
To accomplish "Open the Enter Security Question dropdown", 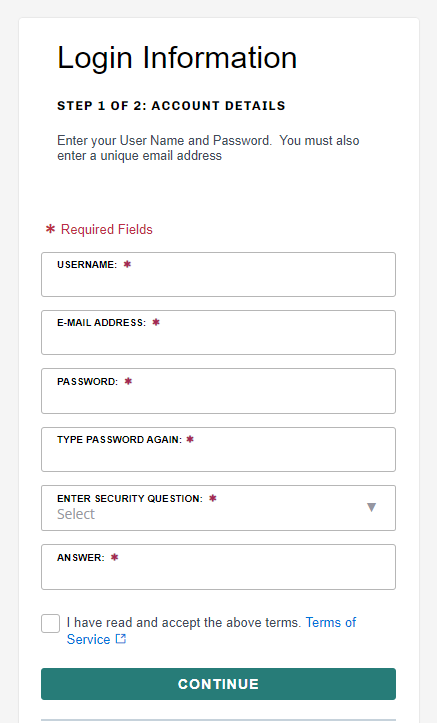I will [x=218, y=508].
